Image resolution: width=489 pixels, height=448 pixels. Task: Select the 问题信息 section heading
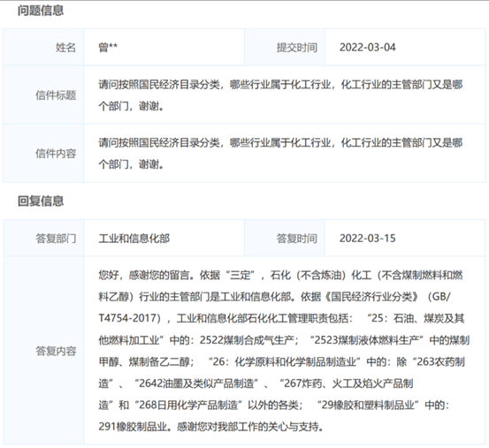click(41, 11)
